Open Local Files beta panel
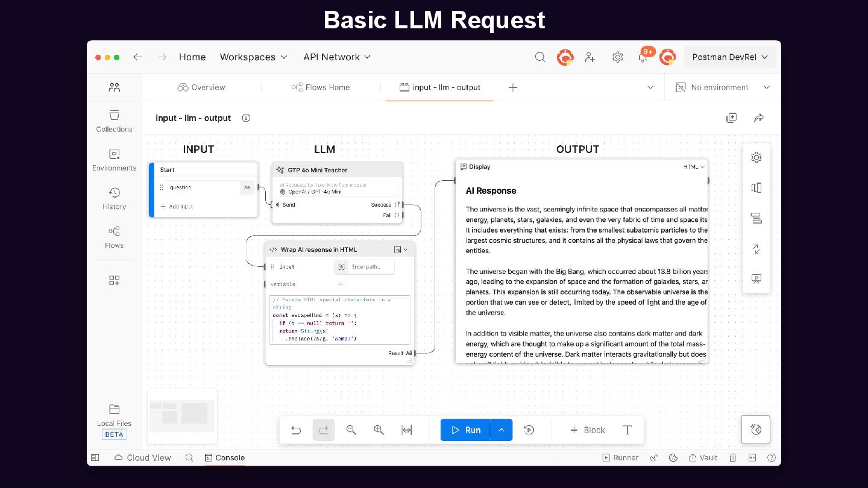Image resolution: width=868 pixels, height=488 pixels. click(114, 421)
